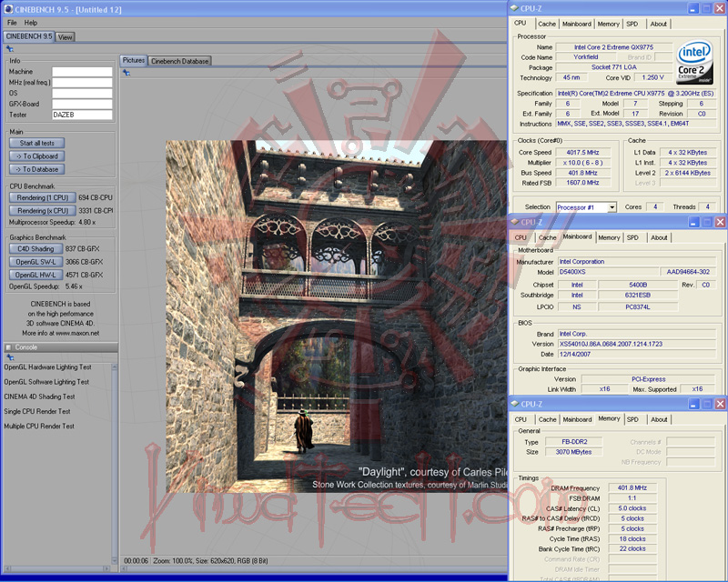Screen dimensions: 728x582
Task: Select CPU tab in CPU-Z Mainboard window
Action: tap(521, 237)
